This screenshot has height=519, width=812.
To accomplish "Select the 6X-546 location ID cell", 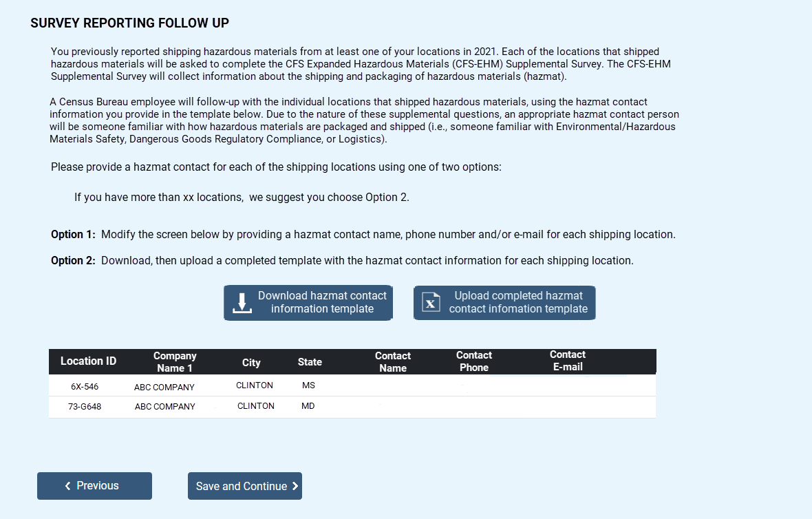I will pos(85,386).
